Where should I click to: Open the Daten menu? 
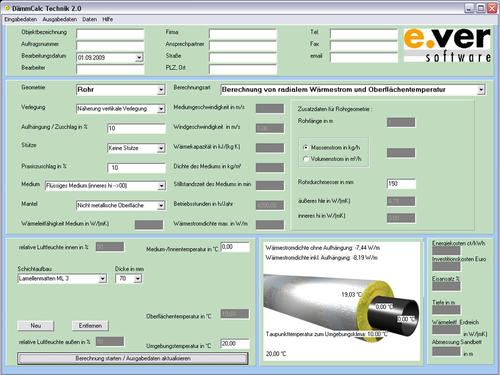[x=90, y=19]
